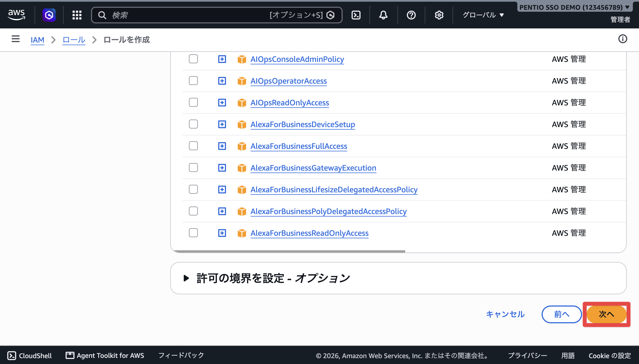Screen dimensions: 639x364
Task: Open the help question mark menu
Action: click(411, 15)
